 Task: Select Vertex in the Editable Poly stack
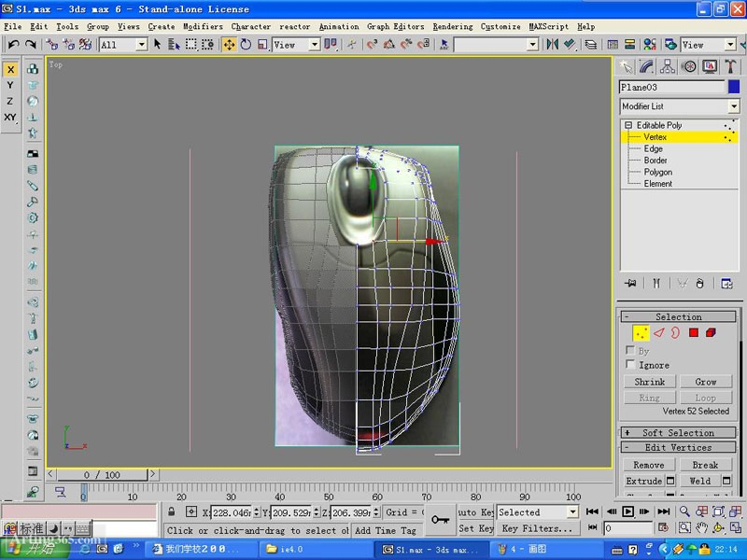pos(654,136)
